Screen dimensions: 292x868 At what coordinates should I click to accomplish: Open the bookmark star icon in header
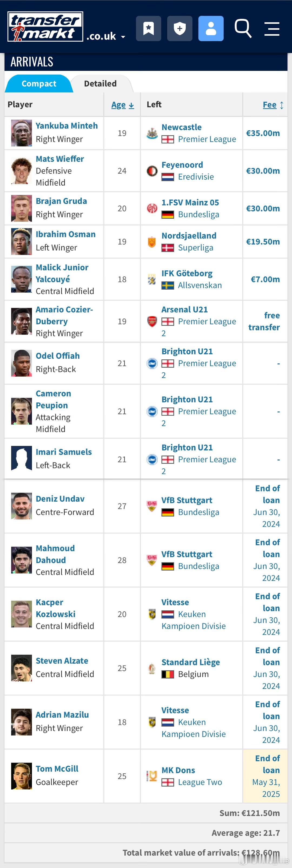pos(148,28)
